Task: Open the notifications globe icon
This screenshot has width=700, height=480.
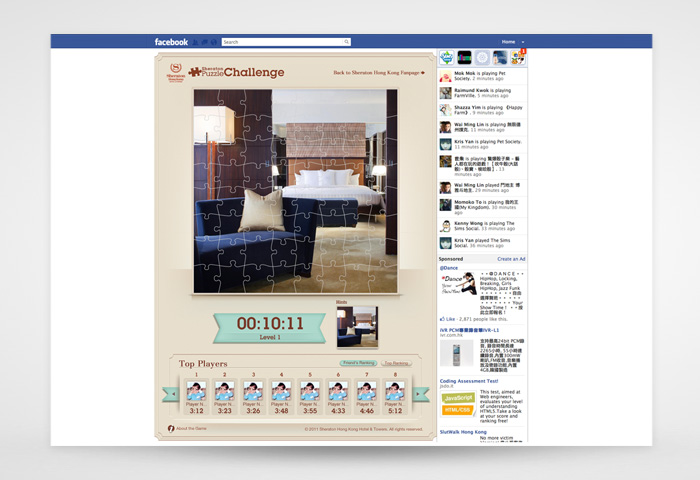Action: click(214, 42)
